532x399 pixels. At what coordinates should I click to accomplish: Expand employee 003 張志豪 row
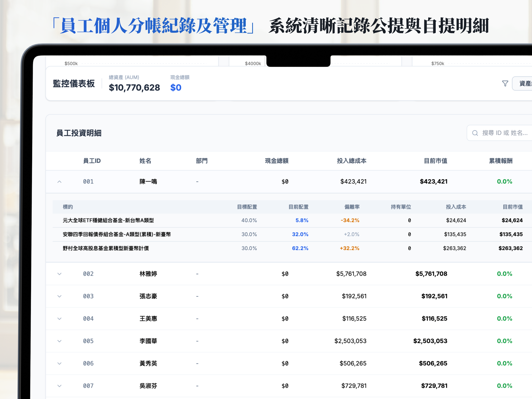pos(59,296)
